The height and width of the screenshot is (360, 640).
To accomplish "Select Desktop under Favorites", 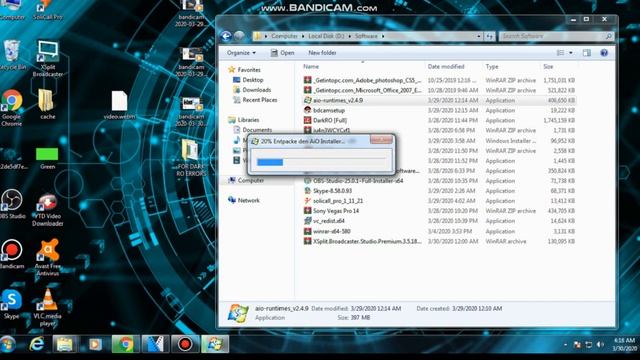I will (248, 80).
